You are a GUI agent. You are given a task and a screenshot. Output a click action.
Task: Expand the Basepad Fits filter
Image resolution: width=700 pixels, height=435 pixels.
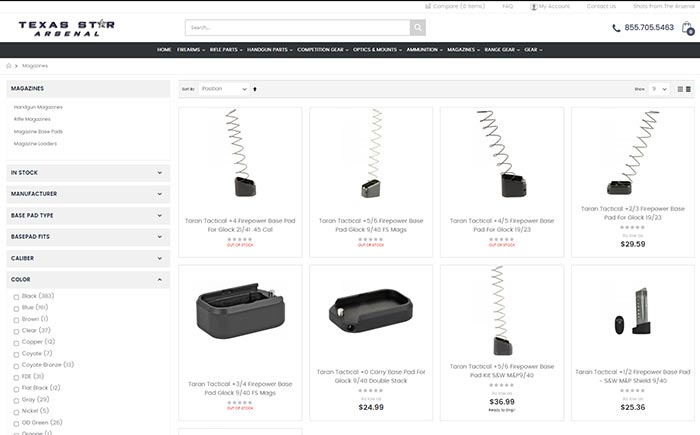(x=88, y=237)
